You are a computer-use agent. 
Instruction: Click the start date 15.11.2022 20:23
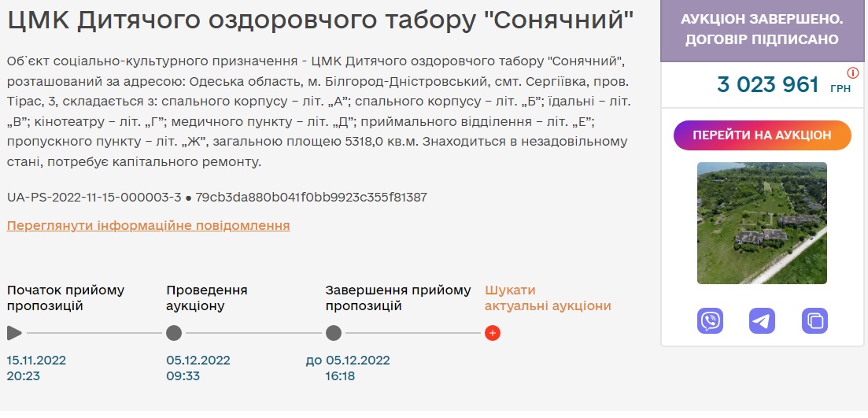coord(36,368)
